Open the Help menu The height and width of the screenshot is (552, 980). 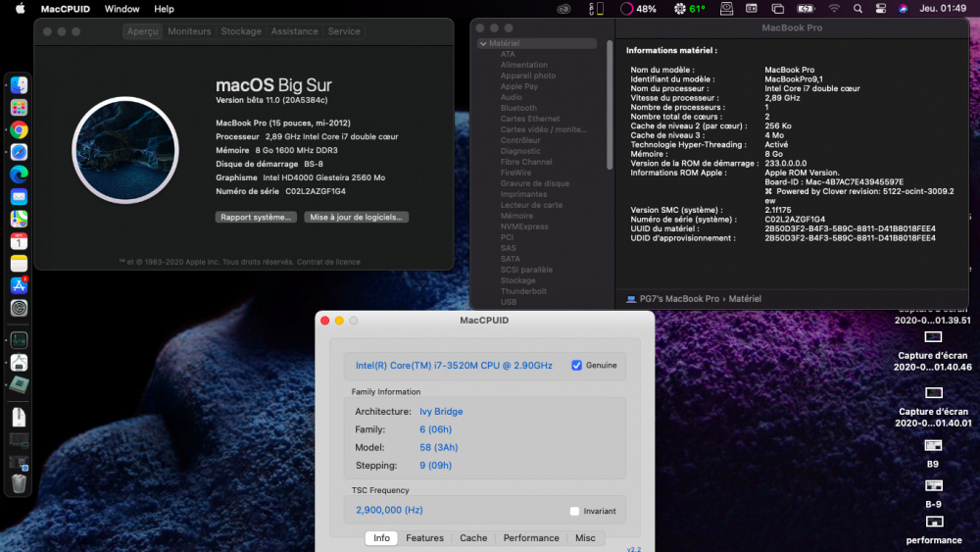pyautogui.click(x=164, y=9)
